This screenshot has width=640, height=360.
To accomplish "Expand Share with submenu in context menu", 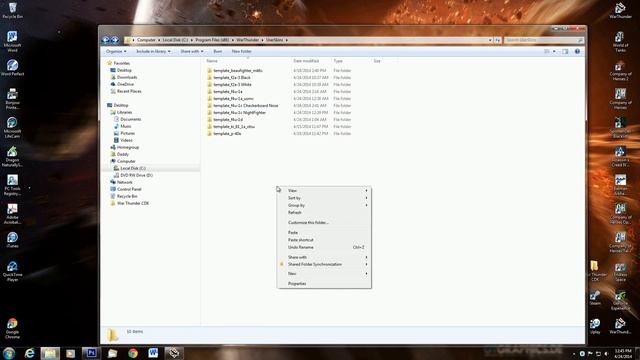I will point(324,257).
